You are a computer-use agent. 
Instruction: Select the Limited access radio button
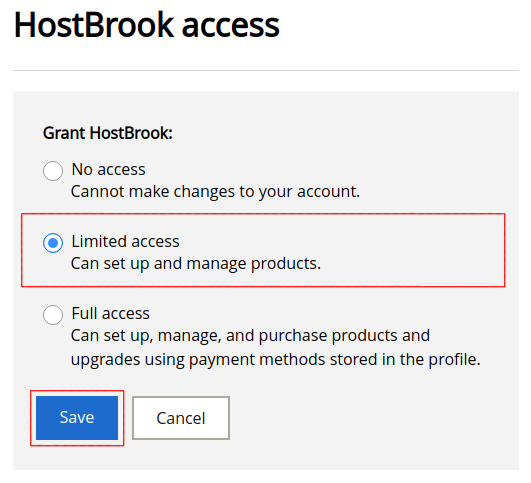(x=53, y=243)
